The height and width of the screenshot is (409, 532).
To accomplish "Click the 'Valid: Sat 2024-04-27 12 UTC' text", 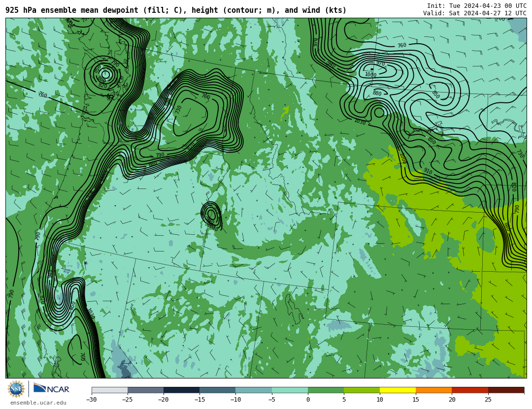I will (x=475, y=13).
